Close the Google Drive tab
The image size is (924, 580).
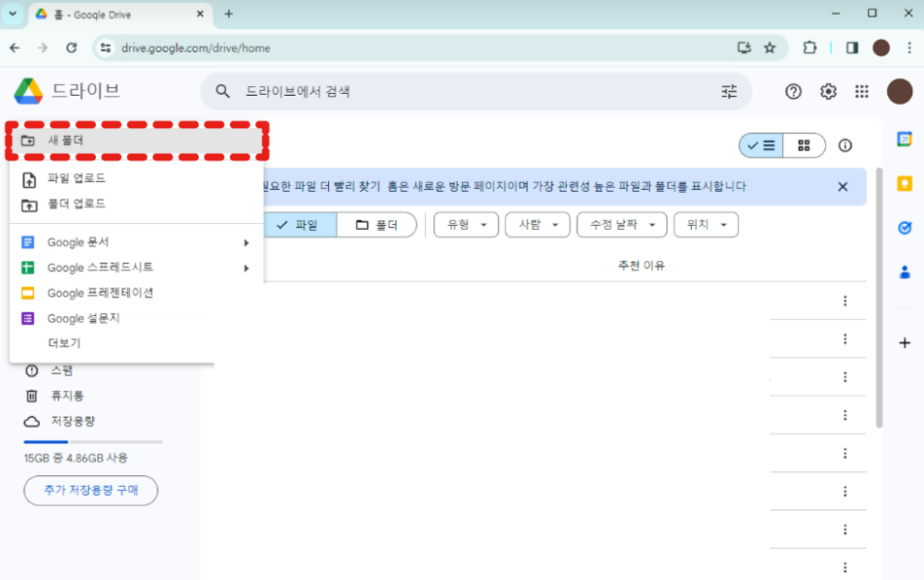[x=200, y=14]
